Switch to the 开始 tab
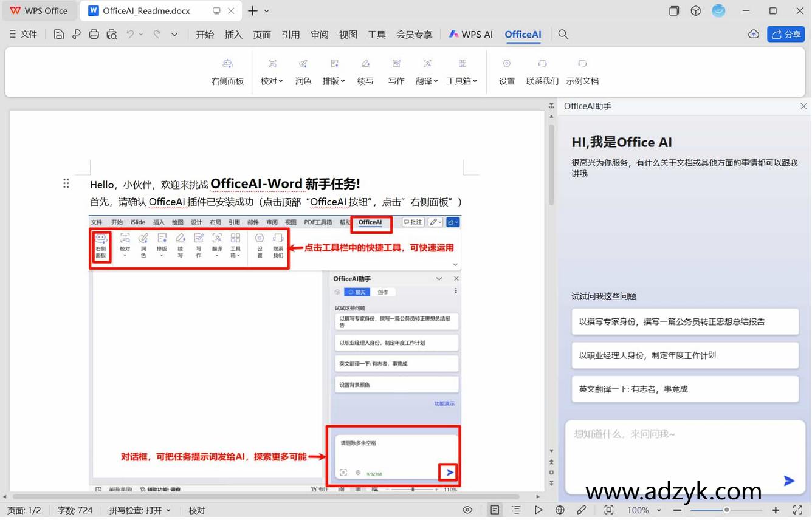This screenshot has width=812, height=520. pos(205,35)
